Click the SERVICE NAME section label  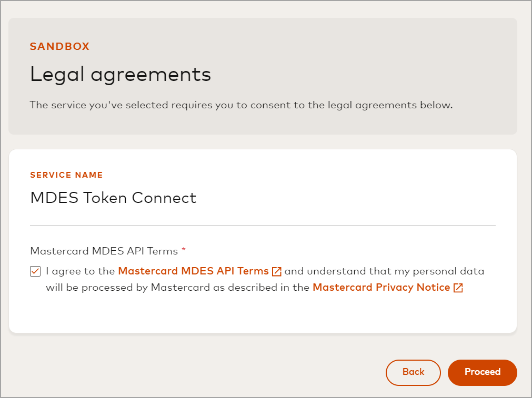pyautogui.click(x=66, y=175)
